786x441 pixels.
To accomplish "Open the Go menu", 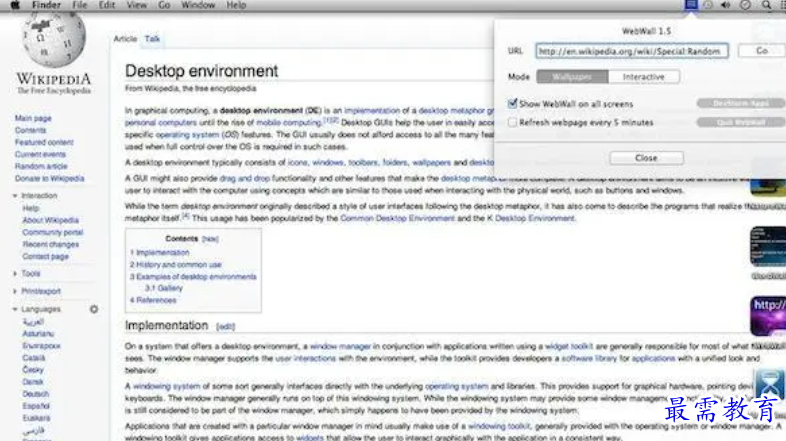I will pos(164,5).
